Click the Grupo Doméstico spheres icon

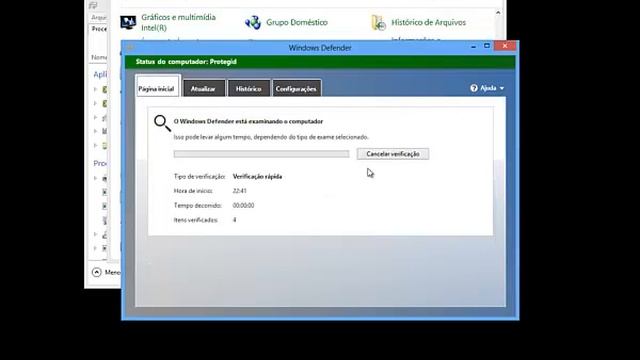(253, 22)
